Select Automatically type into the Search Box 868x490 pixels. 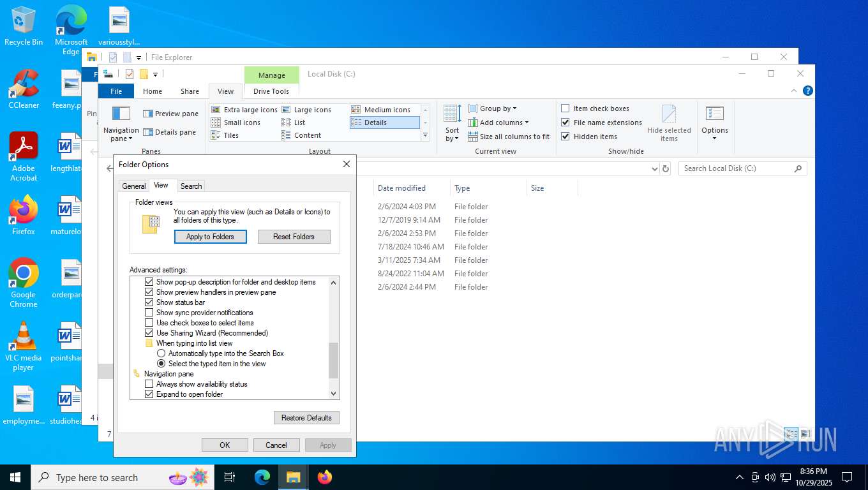[x=161, y=353]
